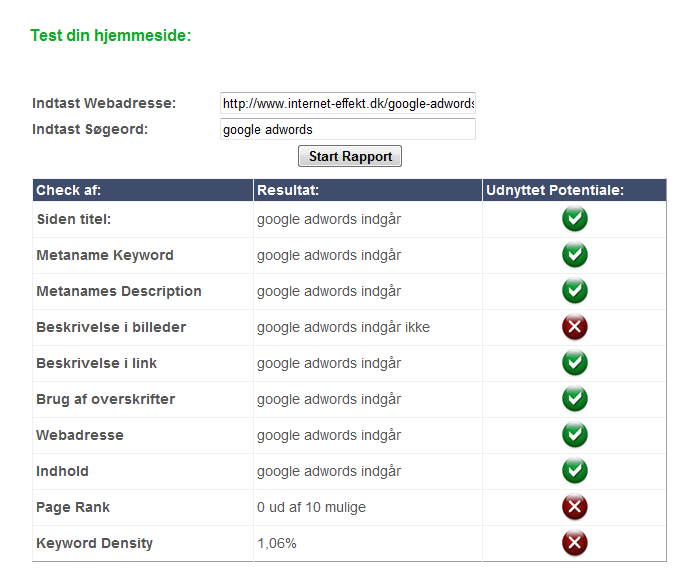Screen dimensions: 676x575
Task: Click the Test din hjemmeside heading
Action: 111,35
